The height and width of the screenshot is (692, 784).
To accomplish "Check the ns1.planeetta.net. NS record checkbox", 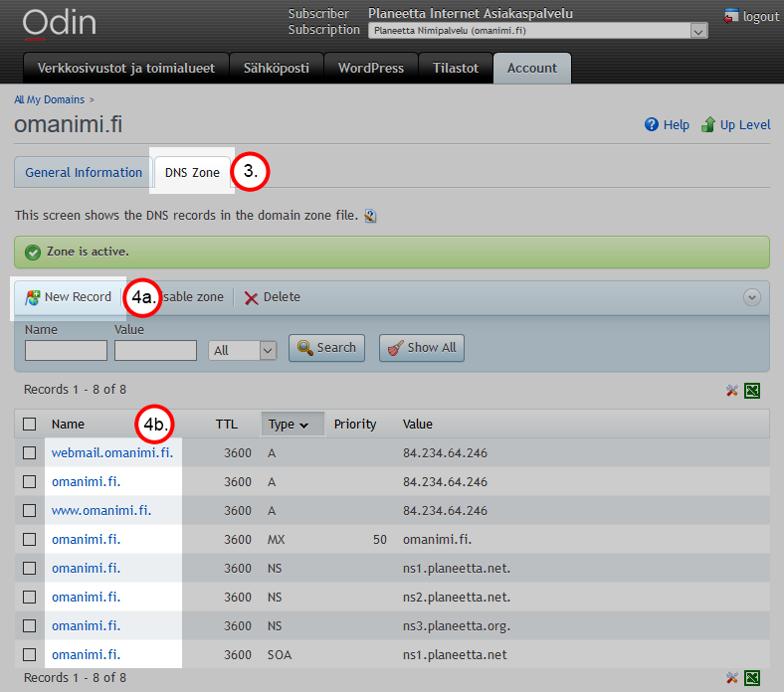I will click(30, 568).
